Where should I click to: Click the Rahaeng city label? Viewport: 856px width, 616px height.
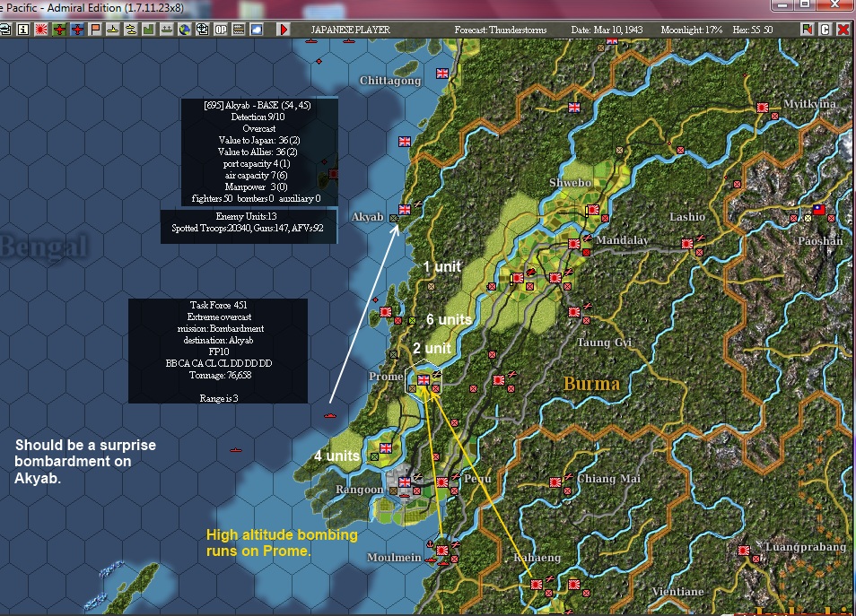pos(537,558)
